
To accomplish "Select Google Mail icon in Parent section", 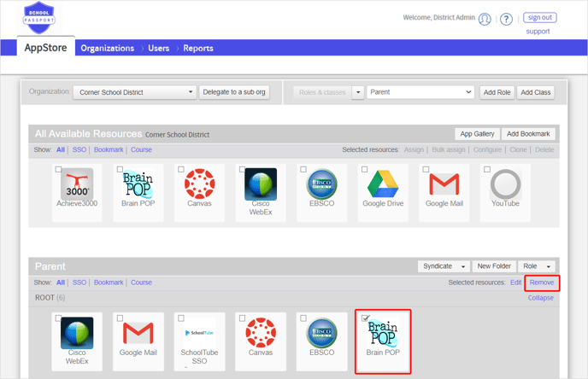I will [138, 333].
